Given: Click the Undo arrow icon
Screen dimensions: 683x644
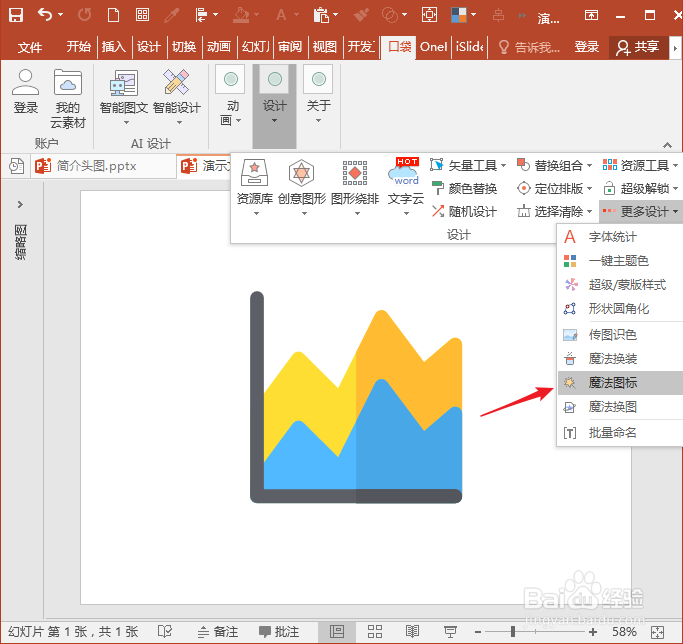Looking at the screenshot, I should point(45,15).
